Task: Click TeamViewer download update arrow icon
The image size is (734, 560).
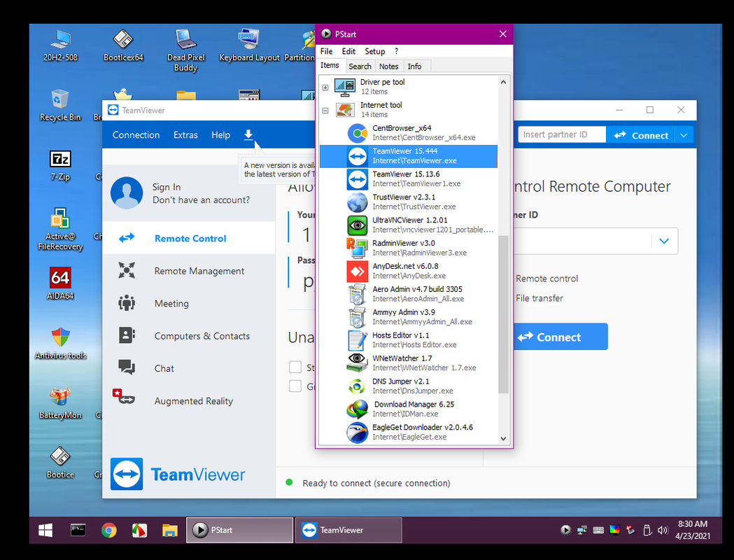Action: [x=248, y=135]
